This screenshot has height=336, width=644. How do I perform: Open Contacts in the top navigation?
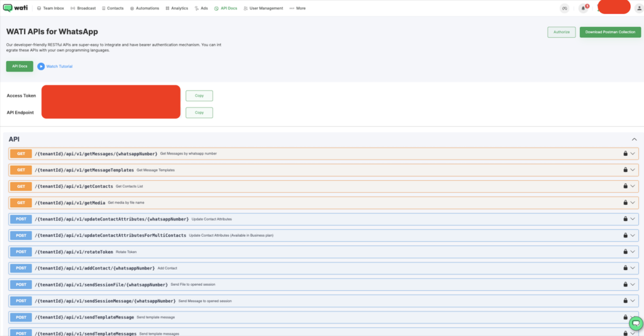(x=113, y=8)
